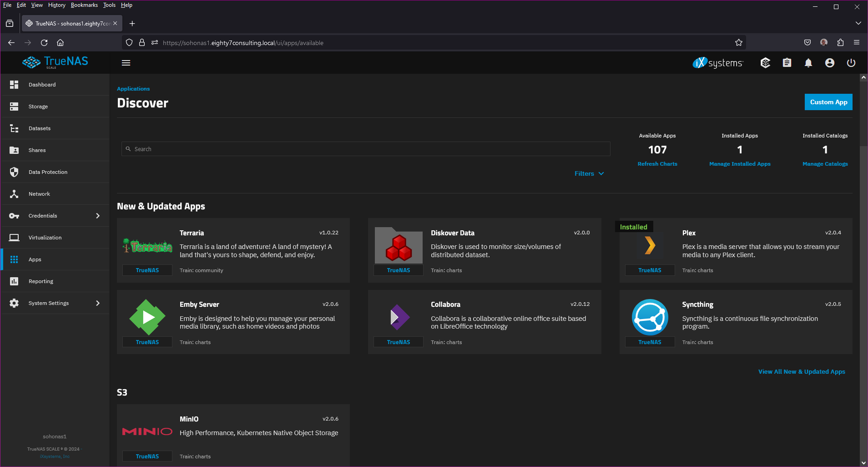Image resolution: width=868 pixels, height=467 pixels.
Task: Expand the Credentials submenu chevron
Action: [98, 216]
